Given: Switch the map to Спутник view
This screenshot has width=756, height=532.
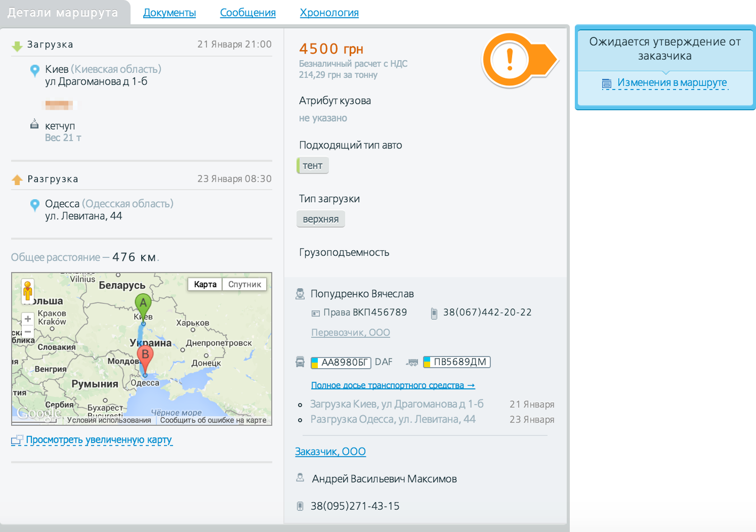Looking at the screenshot, I should [x=244, y=284].
